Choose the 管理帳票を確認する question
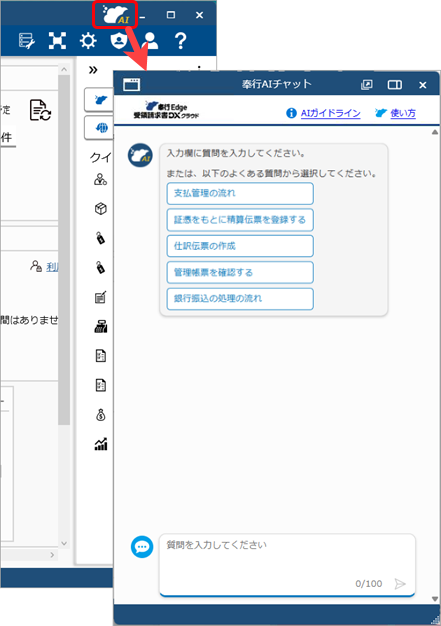This screenshot has height=626, width=441. pos(240,272)
